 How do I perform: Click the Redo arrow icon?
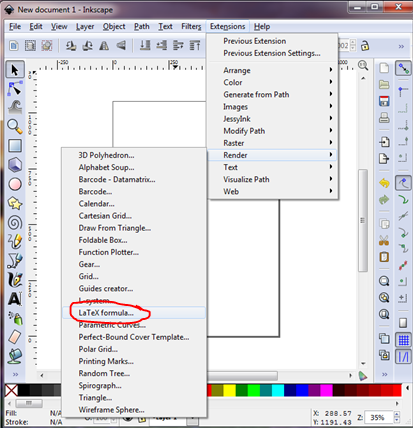[384, 199]
